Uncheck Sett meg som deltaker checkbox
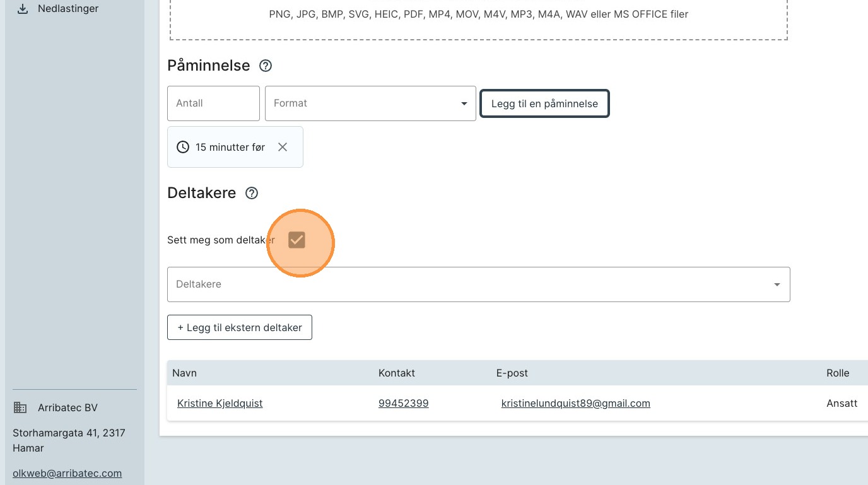The width and height of the screenshot is (868, 485). coord(296,240)
